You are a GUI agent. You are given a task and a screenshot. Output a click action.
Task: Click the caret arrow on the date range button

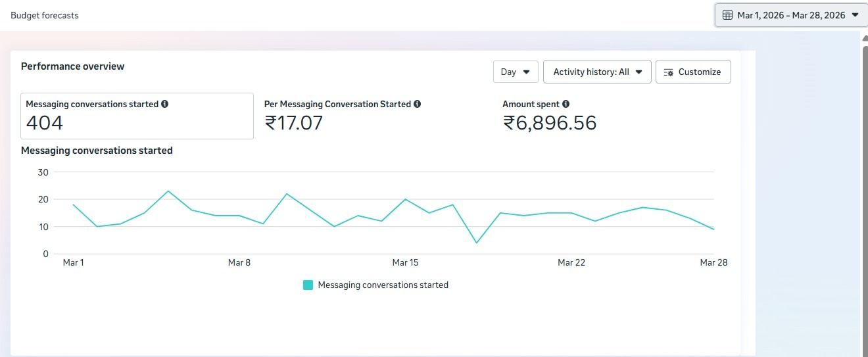pos(855,15)
